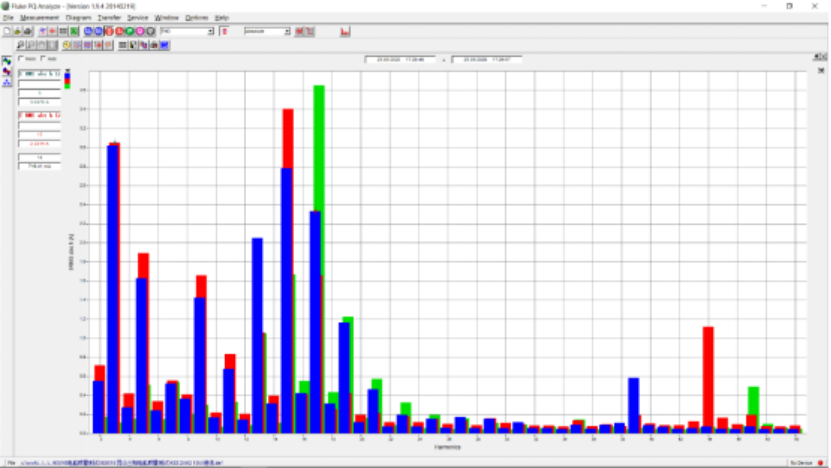Viewport: 831px width, 468px height.
Task: Click the New file icon in toolbar
Action: [6, 31]
